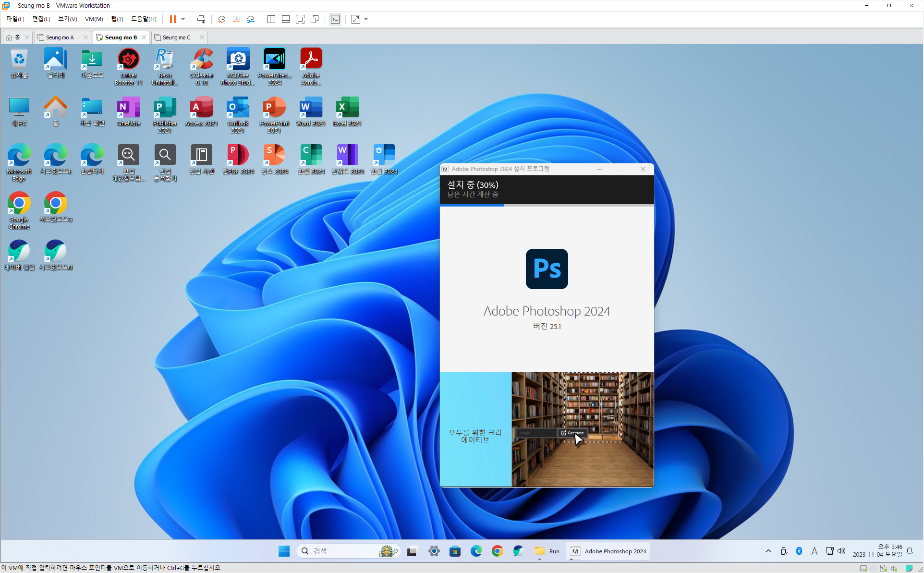This screenshot has width=924, height=573.
Task: Click the installer progress bar
Action: click(x=547, y=205)
